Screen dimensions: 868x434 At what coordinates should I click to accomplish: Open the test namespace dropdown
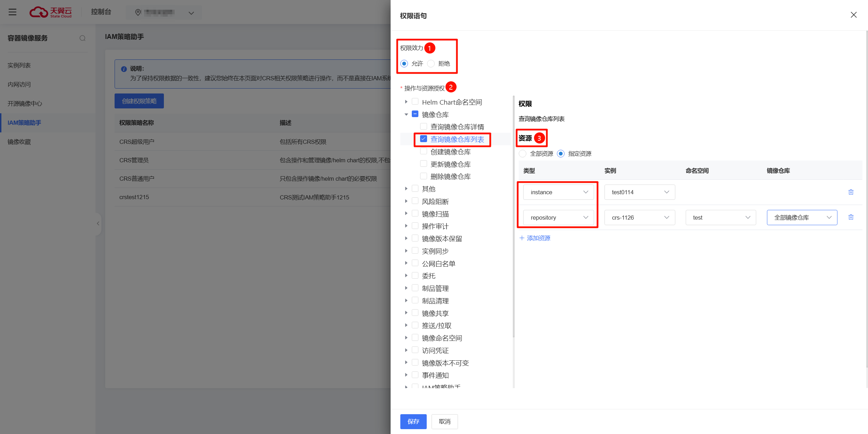(720, 218)
